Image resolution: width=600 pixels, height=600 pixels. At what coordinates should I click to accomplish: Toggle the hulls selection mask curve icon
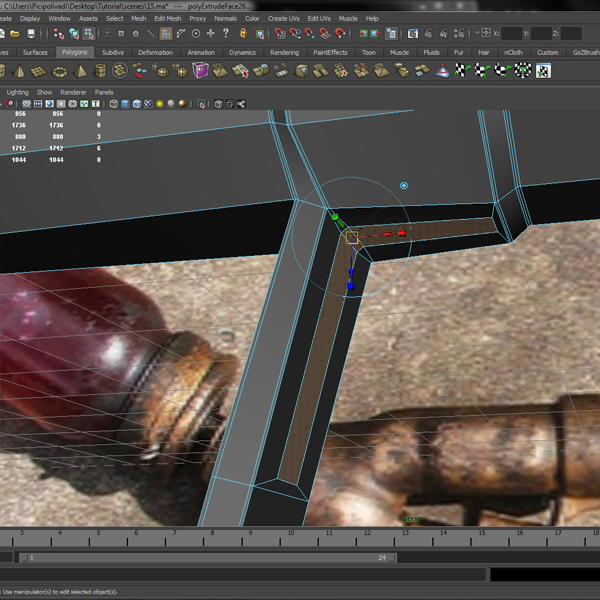(181, 34)
